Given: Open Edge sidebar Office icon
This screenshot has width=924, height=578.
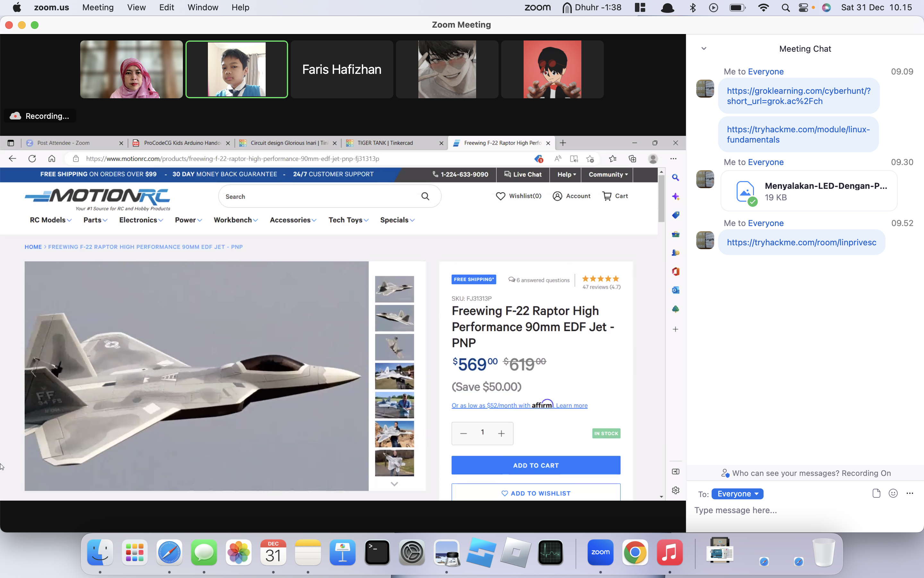Looking at the screenshot, I should pyautogui.click(x=675, y=271).
